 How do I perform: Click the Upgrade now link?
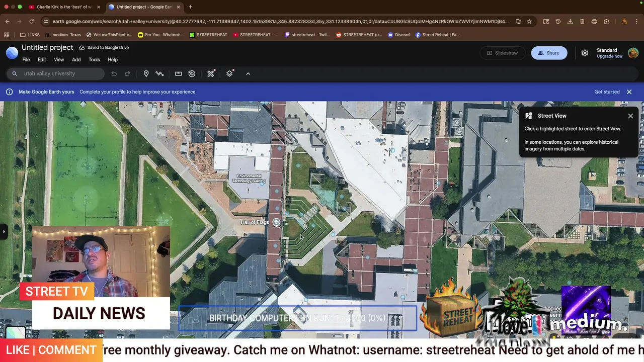609,56
